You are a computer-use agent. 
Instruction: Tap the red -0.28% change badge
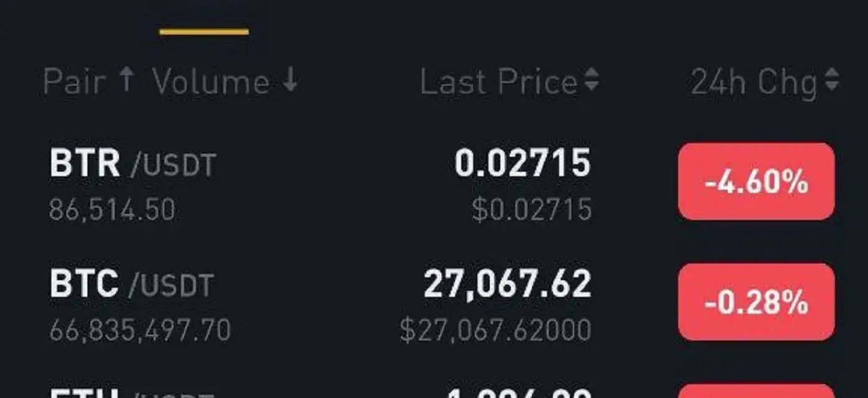pos(756,302)
